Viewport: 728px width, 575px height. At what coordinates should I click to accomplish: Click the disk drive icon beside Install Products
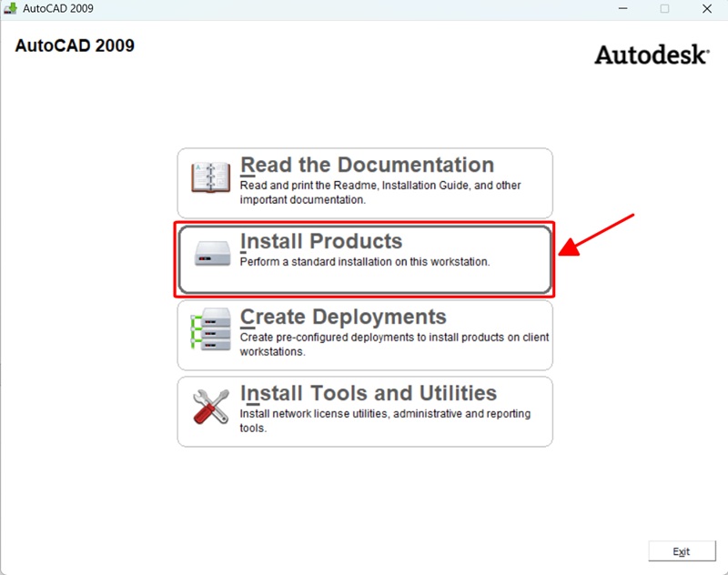[x=208, y=253]
